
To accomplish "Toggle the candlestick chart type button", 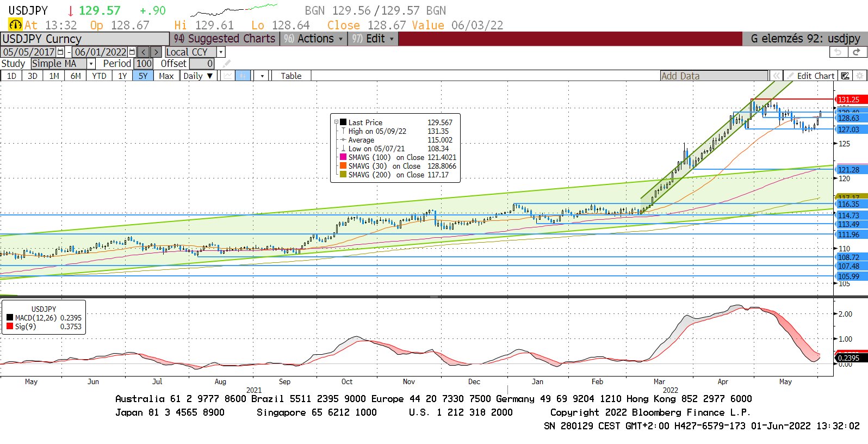I will tap(243, 76).
